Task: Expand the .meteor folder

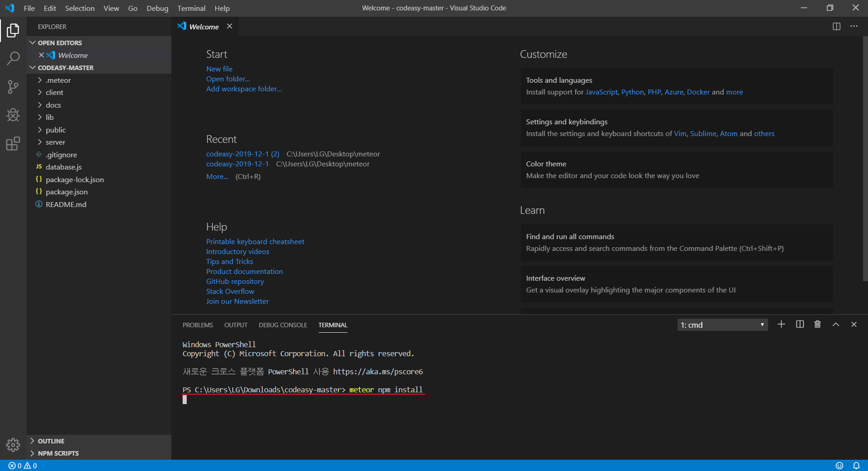Action: point(99,80)
